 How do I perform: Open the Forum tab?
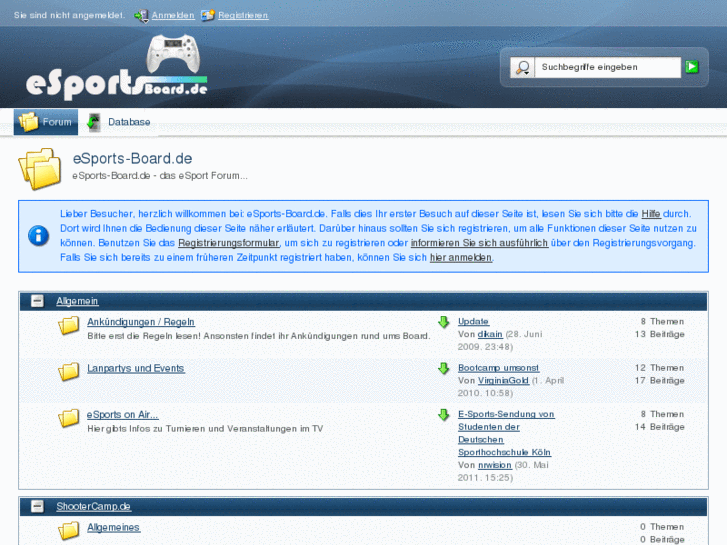point(46,122)
